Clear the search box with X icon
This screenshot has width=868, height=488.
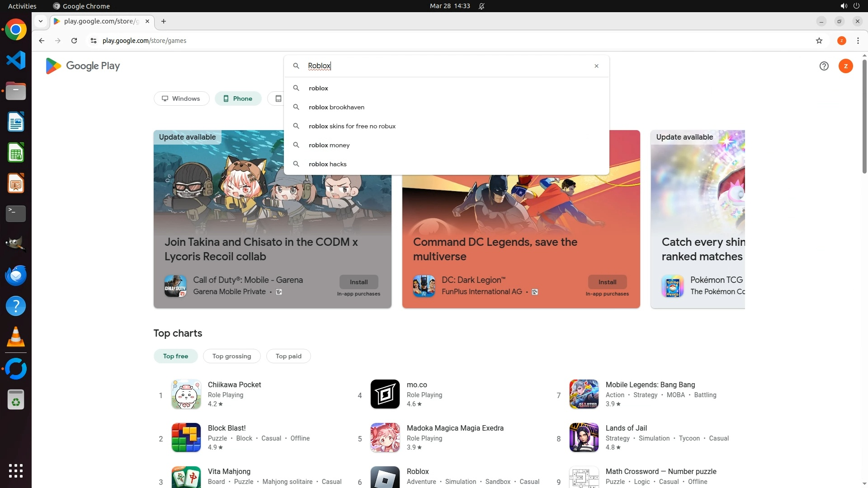pyautogui.click(x=596, y=66)
